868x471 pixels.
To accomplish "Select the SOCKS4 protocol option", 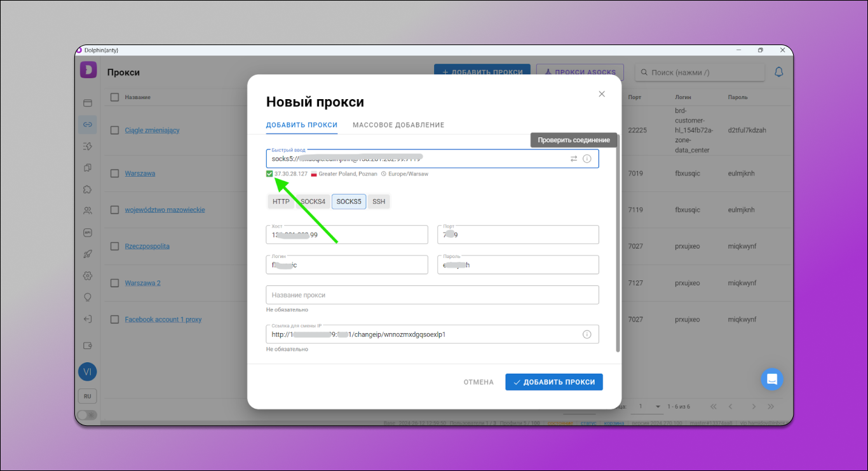I will 313,201.
